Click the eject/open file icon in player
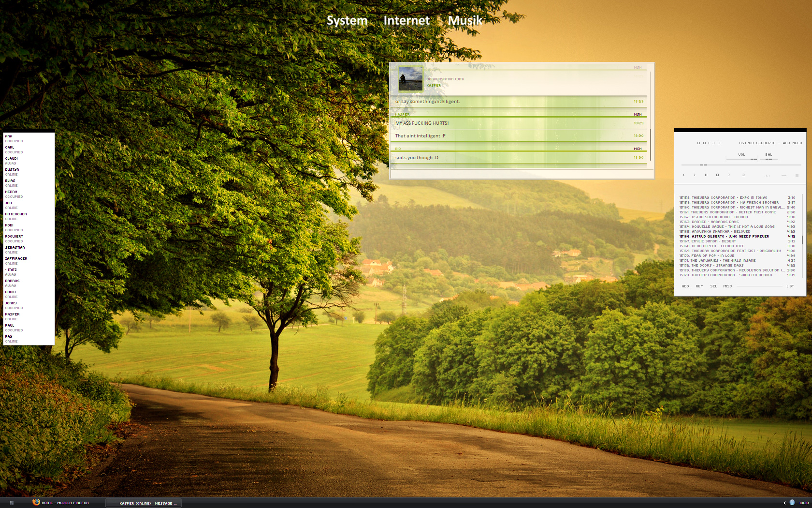This screenshot has width=812, height=508. (743, 175)
